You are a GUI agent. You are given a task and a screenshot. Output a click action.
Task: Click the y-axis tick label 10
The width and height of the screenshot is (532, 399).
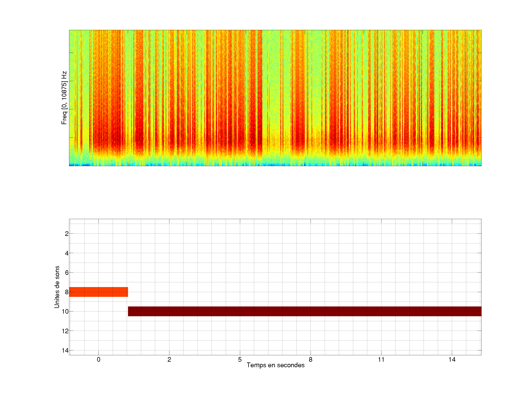[65, 312]
